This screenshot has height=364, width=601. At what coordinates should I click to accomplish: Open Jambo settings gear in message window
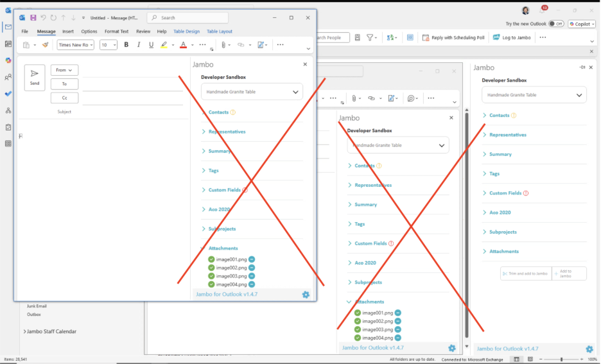tap(306, 295)
